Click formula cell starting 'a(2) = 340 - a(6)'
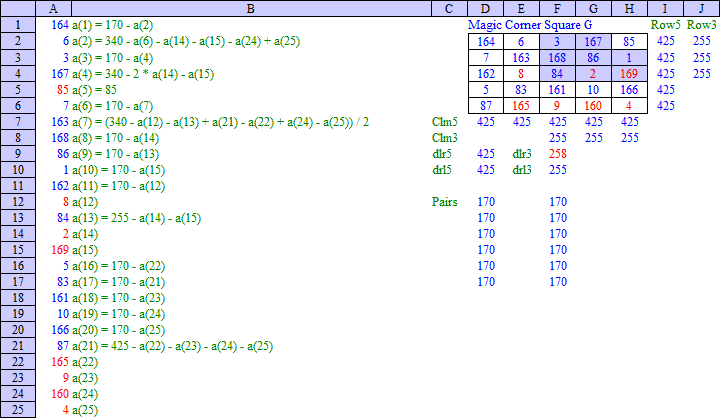 [x=186, y=41]
